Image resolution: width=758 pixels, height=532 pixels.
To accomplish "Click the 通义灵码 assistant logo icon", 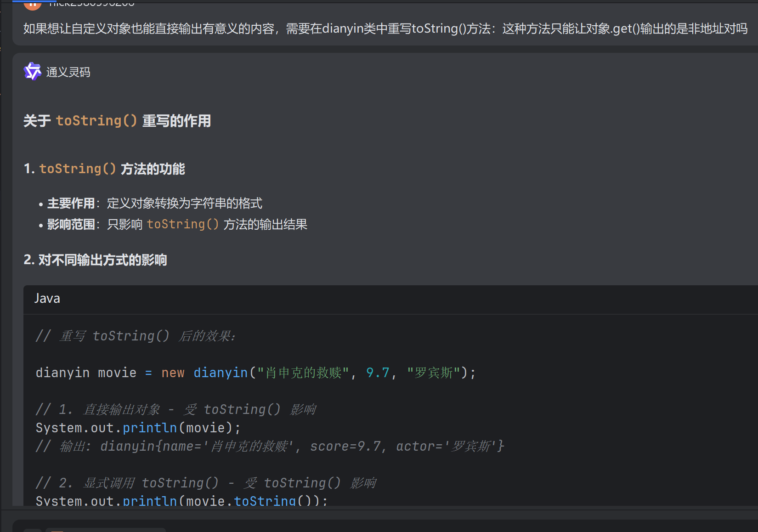I will pyautogui.click(x=32, y=71).
